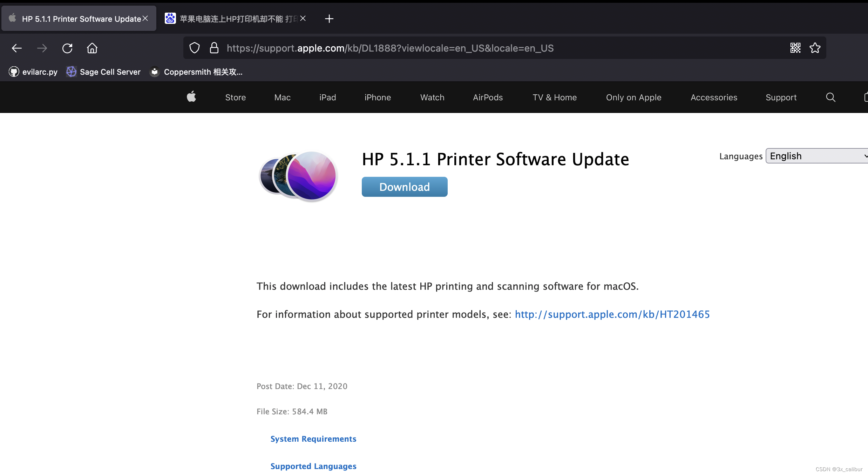Image resolution: width=868 pixels, height=475 pixels.
Task: Bookmark this page with the star
Action: [x=815, y=48]
